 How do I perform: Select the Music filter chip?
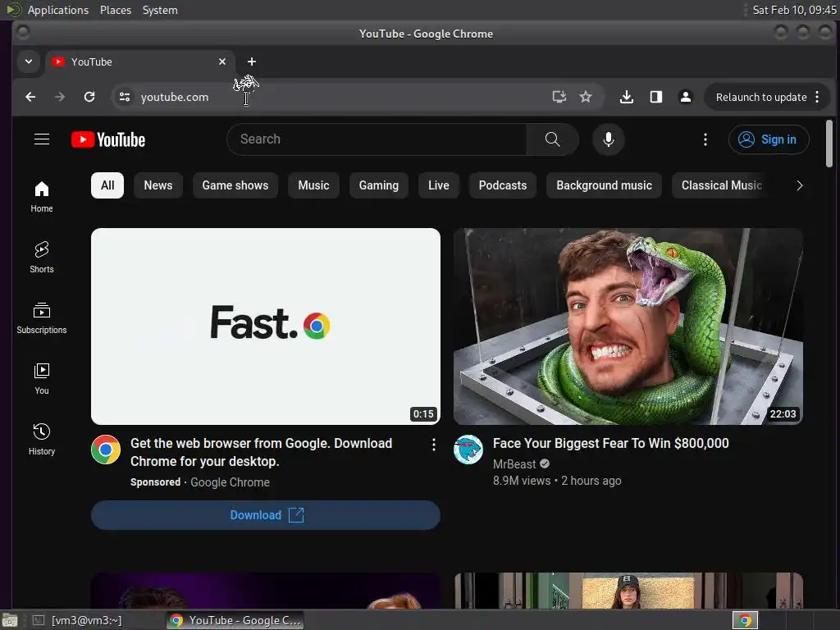pos(313,185)
